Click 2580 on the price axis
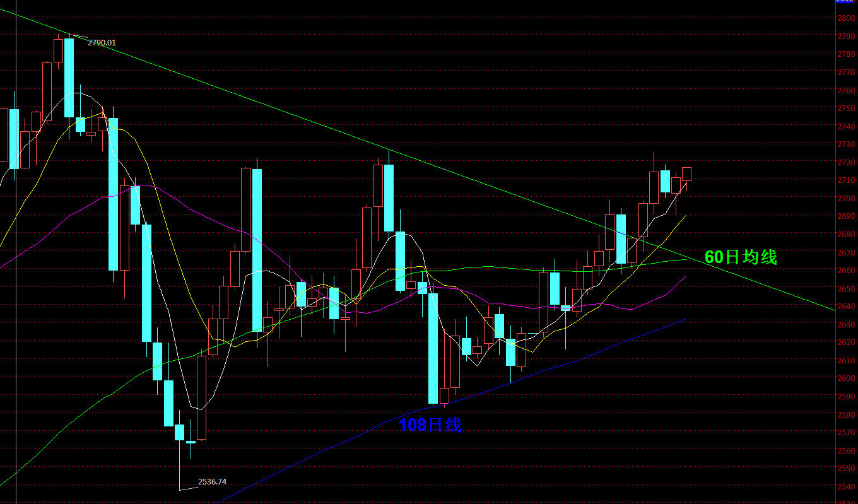 click(846, 414)
